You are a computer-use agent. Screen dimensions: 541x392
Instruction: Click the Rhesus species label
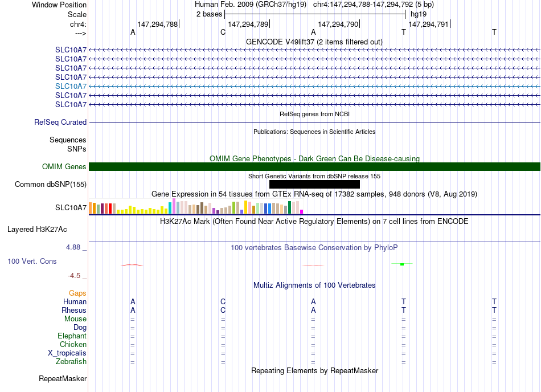(x=74, y=310)
